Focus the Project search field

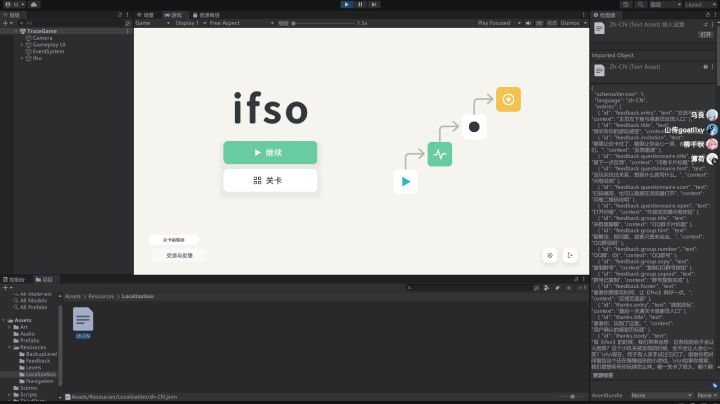click(468, 288)
